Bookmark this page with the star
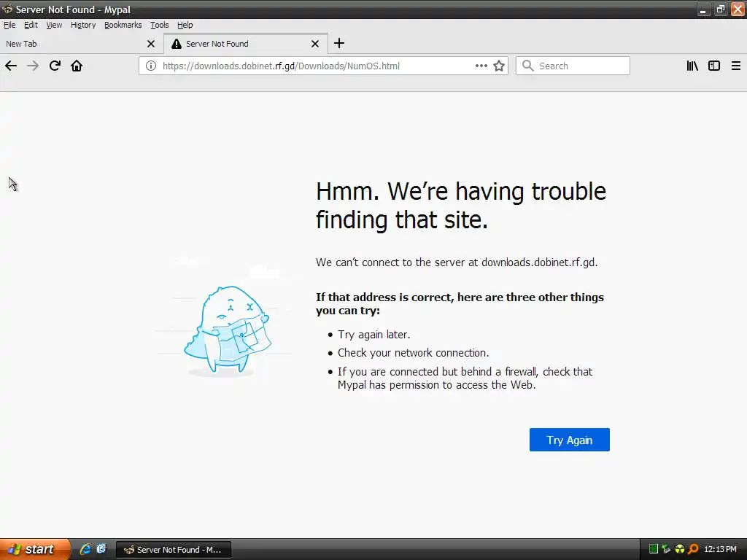 499,66
